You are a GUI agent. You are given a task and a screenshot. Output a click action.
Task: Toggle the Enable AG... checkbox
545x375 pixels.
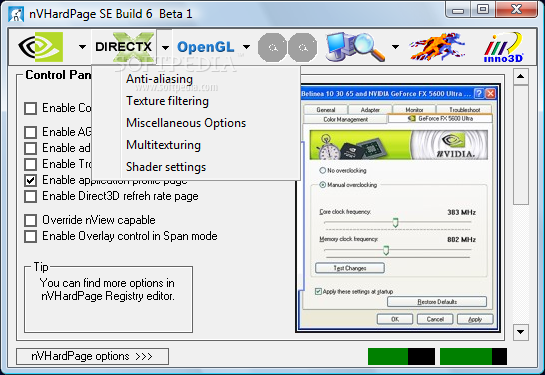31,132
